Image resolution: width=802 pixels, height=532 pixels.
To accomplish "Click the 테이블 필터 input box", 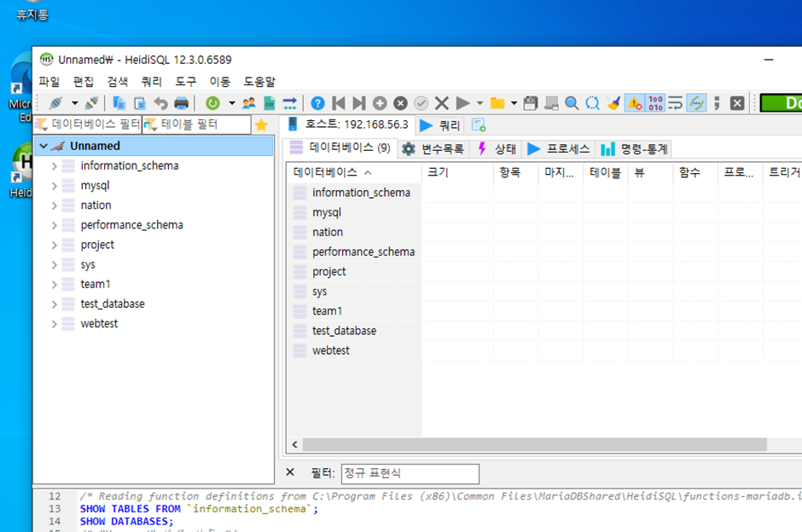I will tap(197, 124).
